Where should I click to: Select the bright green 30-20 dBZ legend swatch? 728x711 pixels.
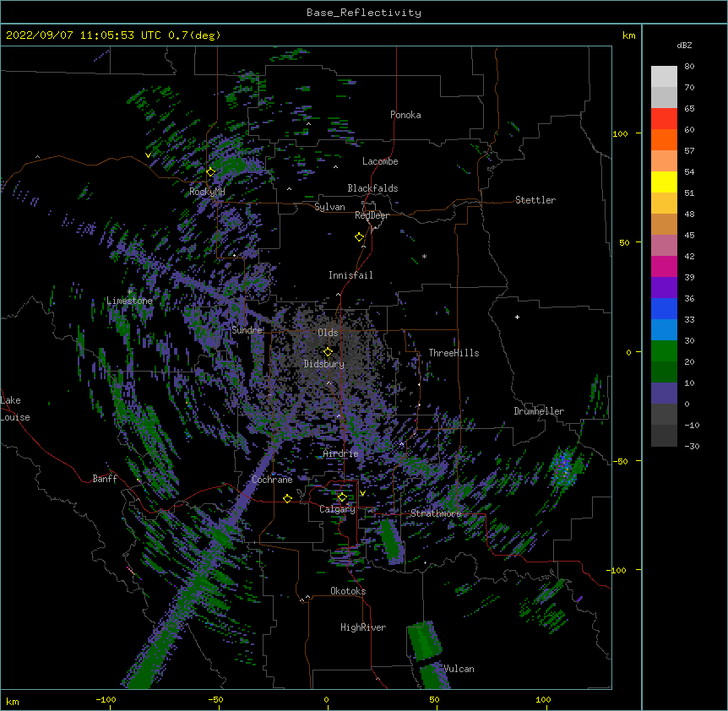(x=664, y=351)
